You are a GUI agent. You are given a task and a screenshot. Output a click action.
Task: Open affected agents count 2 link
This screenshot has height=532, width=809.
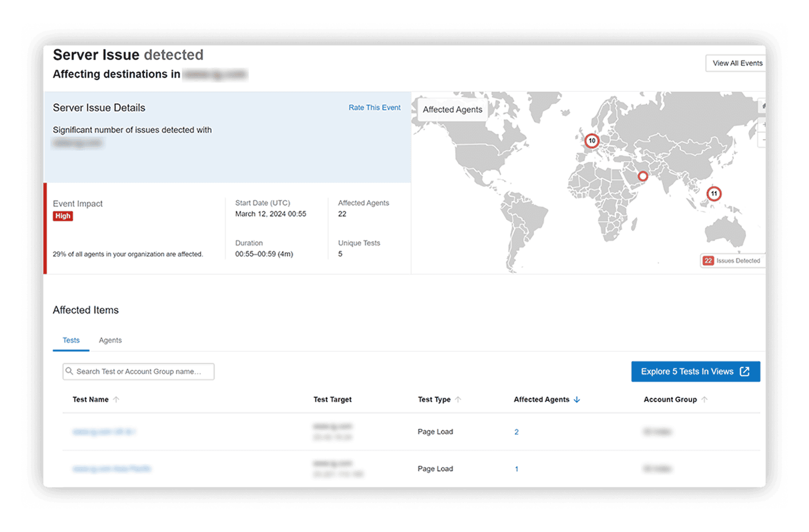click(516, 432)
